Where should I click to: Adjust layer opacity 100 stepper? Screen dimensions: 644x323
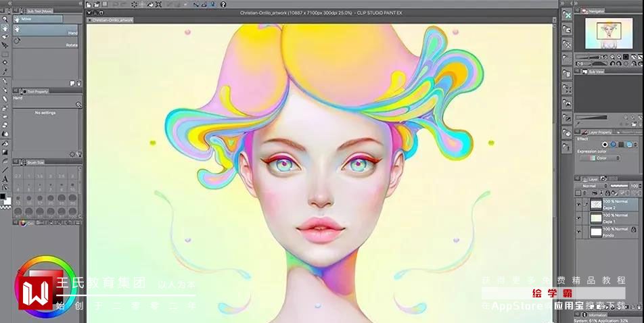[641, 186]
